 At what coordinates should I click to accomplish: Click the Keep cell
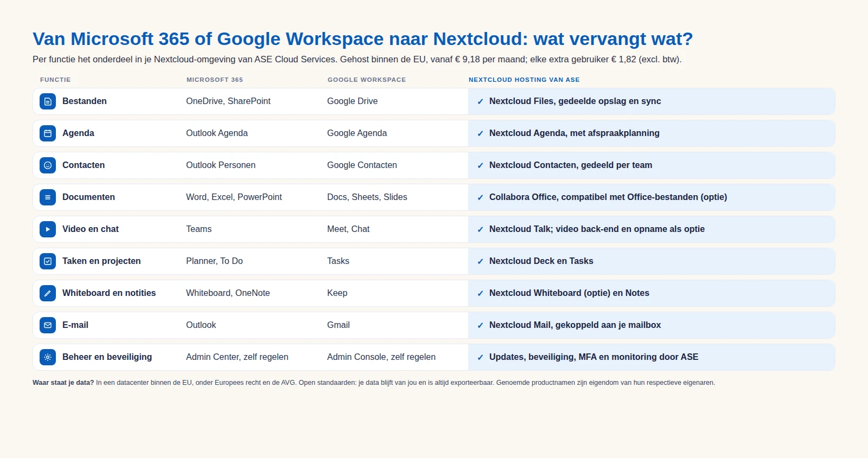click(x=337, y=293)
